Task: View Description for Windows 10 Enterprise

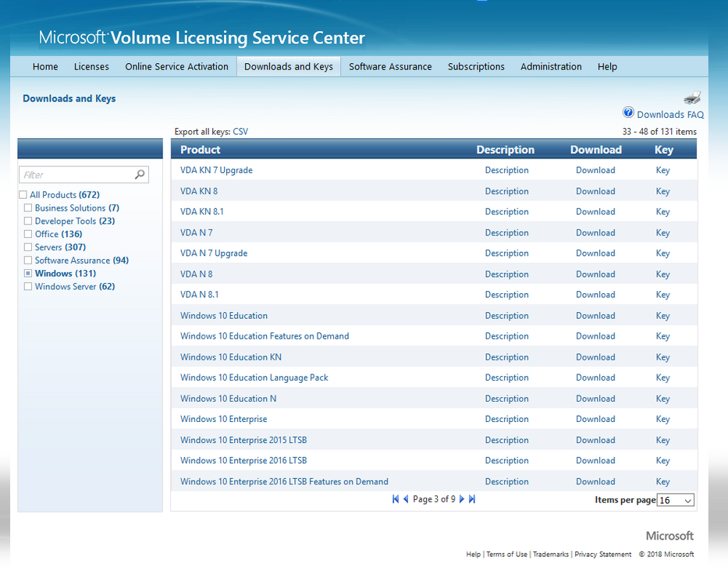Action: point(506,419)
